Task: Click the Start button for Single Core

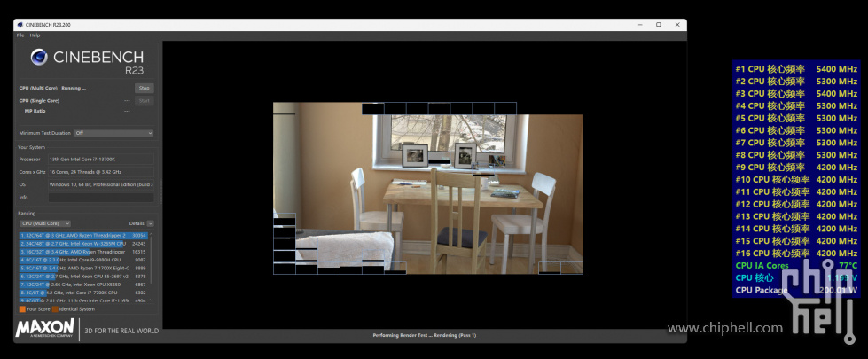Action: (x=144, y=101)
